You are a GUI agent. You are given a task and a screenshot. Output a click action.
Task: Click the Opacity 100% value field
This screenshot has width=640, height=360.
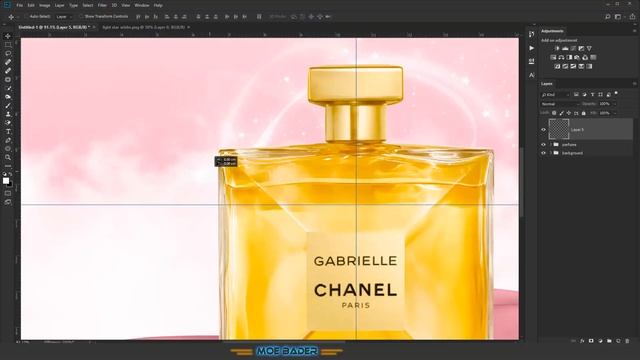pyautogui.click(x=604, y=104)
